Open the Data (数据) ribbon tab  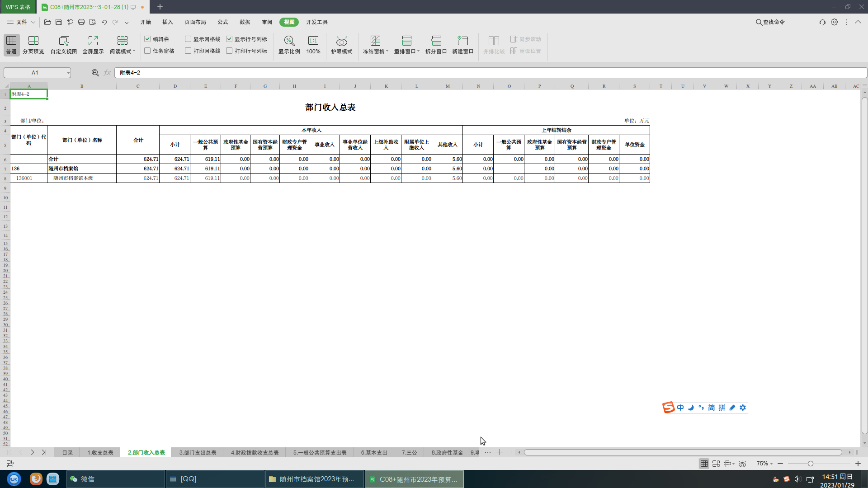(245, 22)
